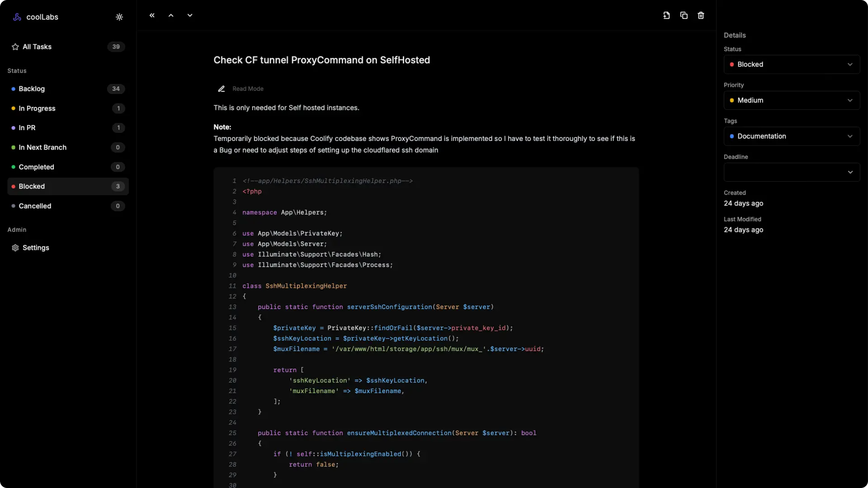868x488 pixels.
Task: Open the Priority dropdown showing Medium
Action: tap(791, 100)
